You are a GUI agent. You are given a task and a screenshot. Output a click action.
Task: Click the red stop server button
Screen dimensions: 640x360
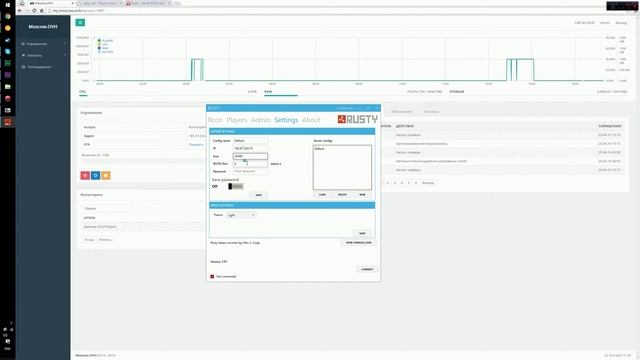[85, 176]
